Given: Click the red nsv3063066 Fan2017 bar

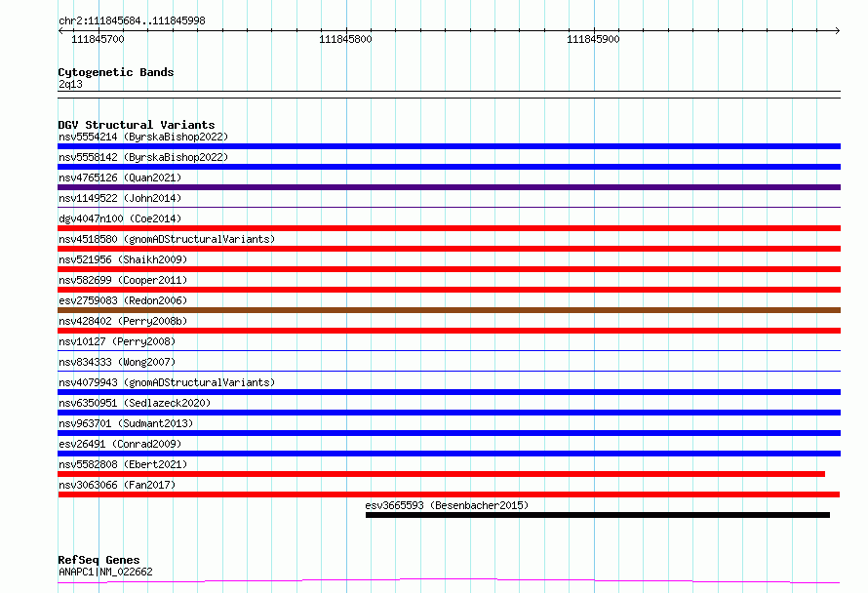Looking at the screenshot, I should [x=449, y=494].
